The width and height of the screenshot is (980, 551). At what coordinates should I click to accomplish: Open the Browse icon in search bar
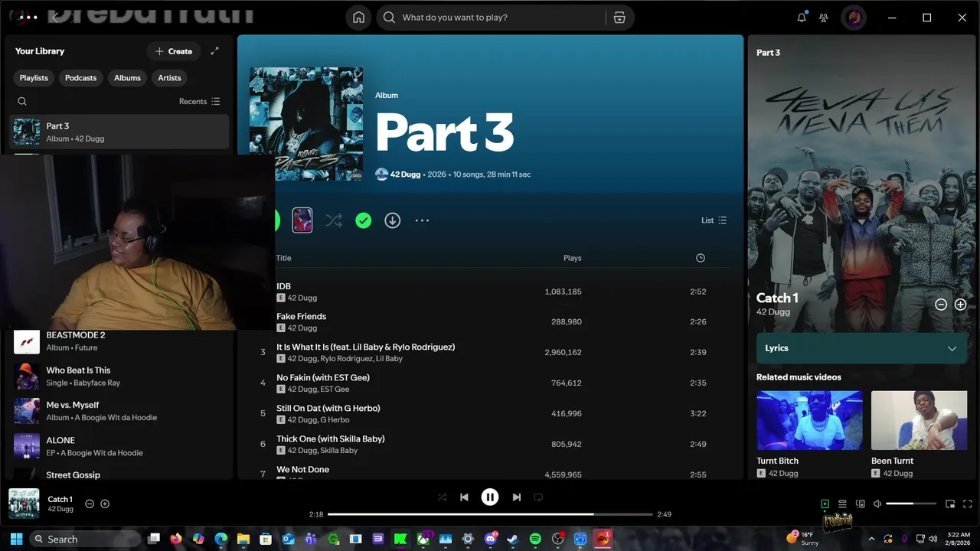(619, 18)
